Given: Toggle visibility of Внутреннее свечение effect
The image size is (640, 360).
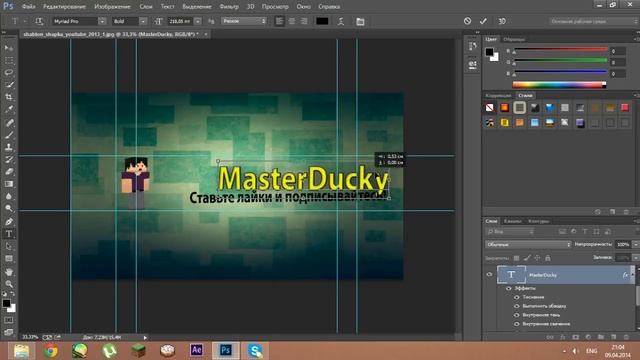Looking at the screenshot, I should (x=517, y=324).
